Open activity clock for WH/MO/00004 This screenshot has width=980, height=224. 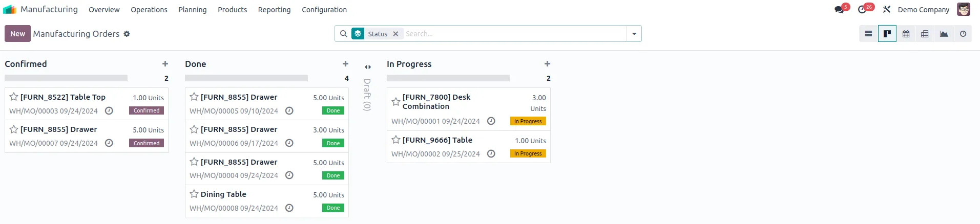coord(289,175)
